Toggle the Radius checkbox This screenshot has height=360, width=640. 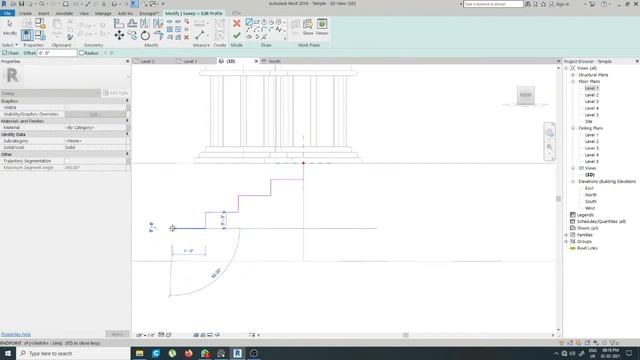82,53
